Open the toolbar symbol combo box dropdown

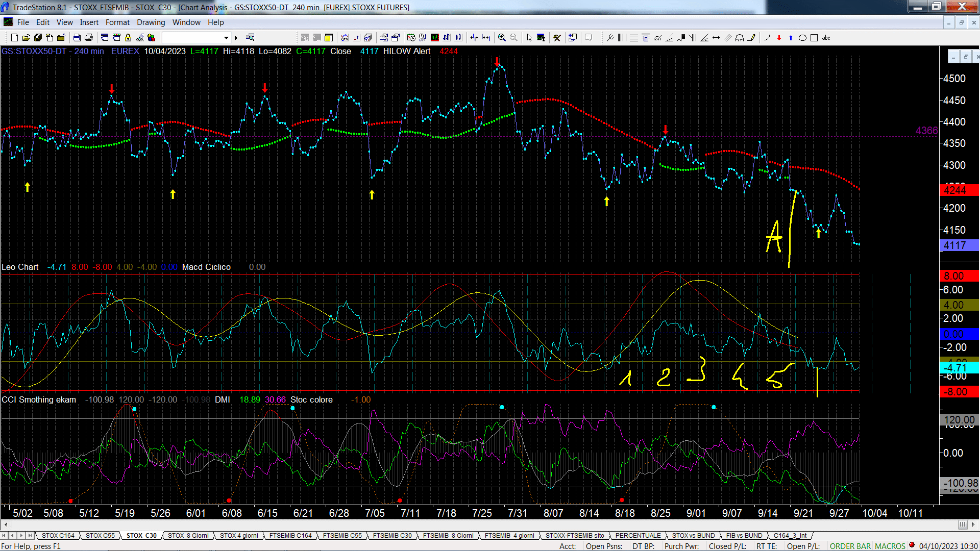(x=226, y=38)
